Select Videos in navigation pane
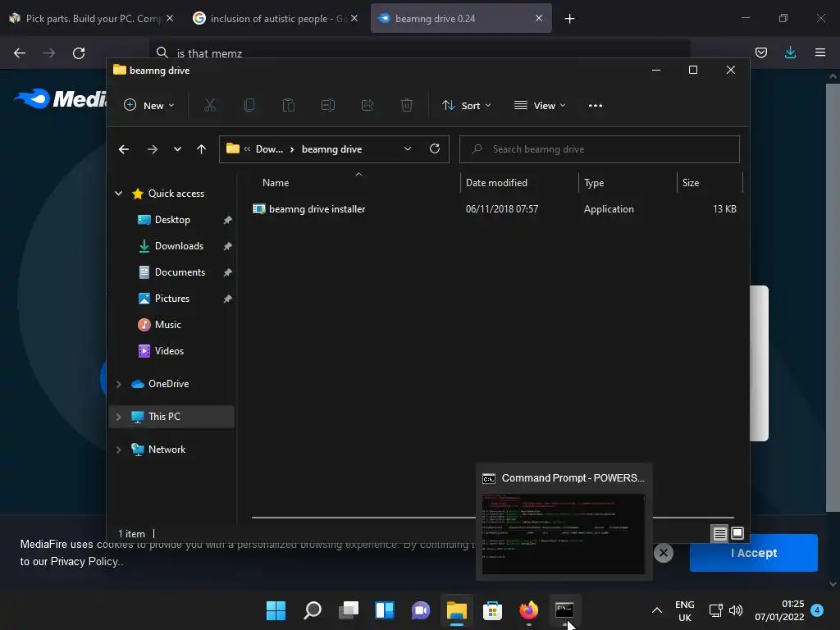 (x=169, y=351)
